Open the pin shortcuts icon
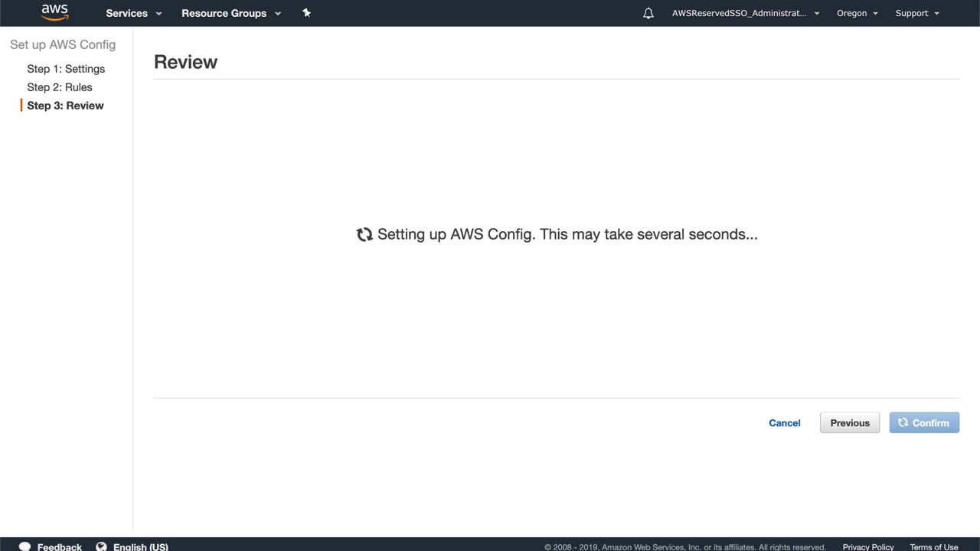 tap(306, 13)
